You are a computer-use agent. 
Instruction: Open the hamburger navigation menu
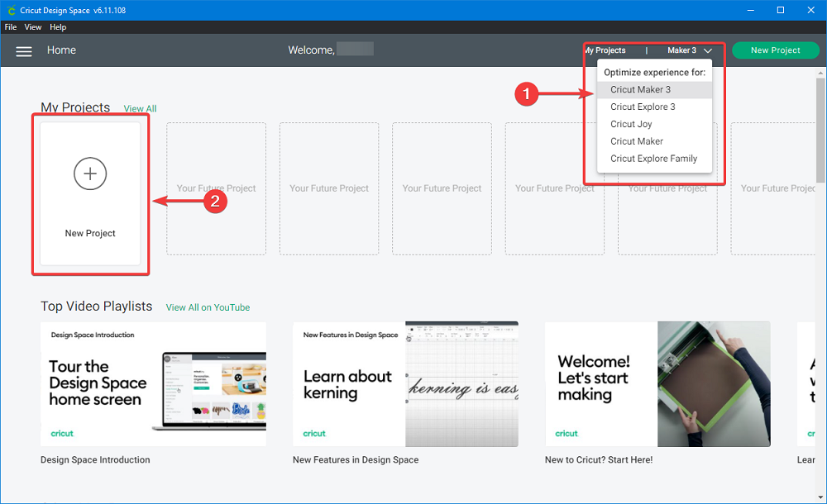pos(24,51)
